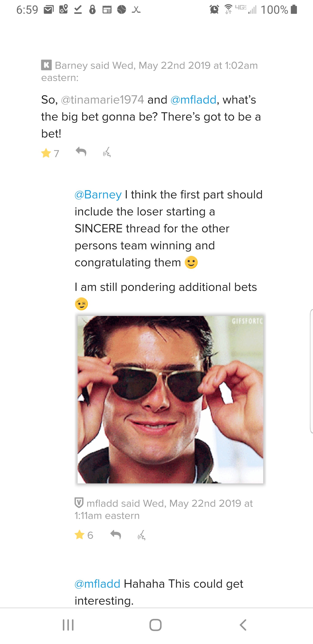Reply to Barney's bet comment

pos(81,151)
